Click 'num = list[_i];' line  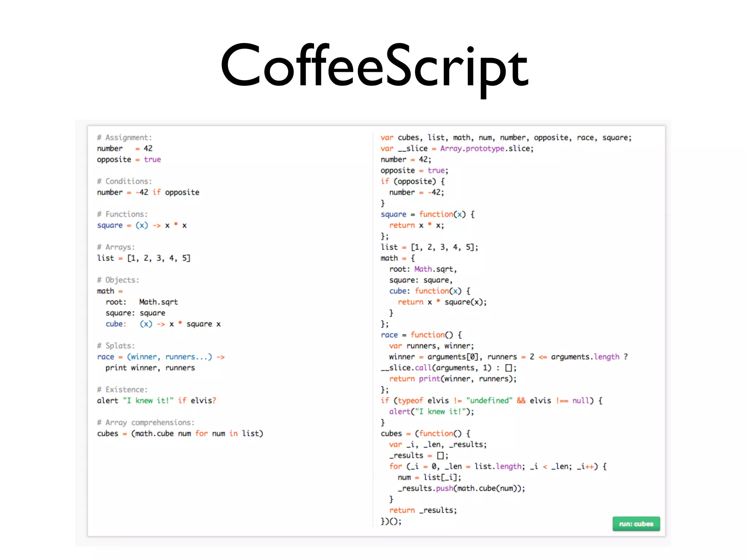[430, 477]
